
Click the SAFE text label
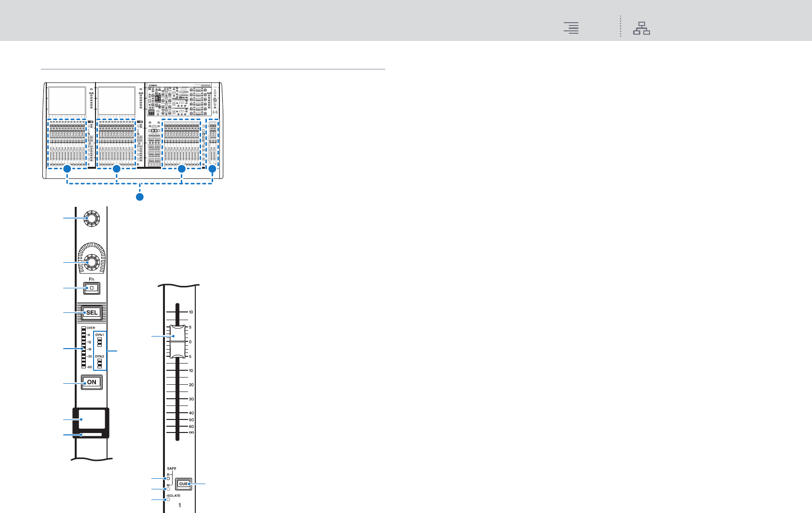(x=172, y=469)
